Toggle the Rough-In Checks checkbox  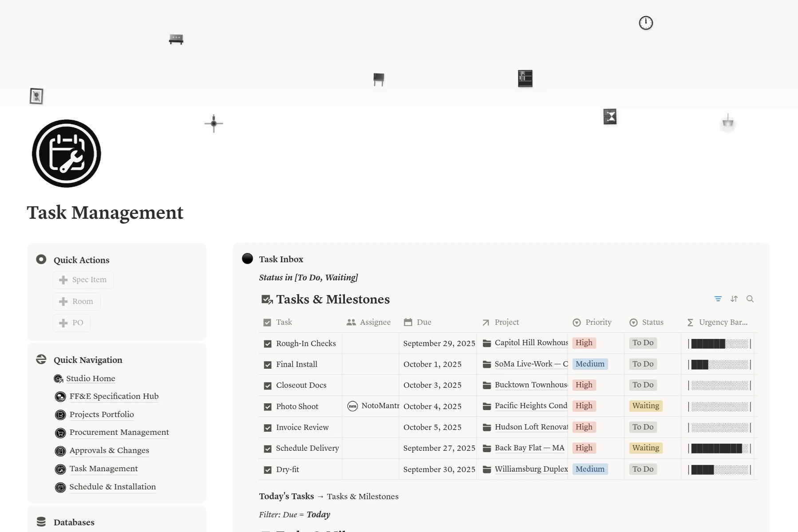(268, 344)
